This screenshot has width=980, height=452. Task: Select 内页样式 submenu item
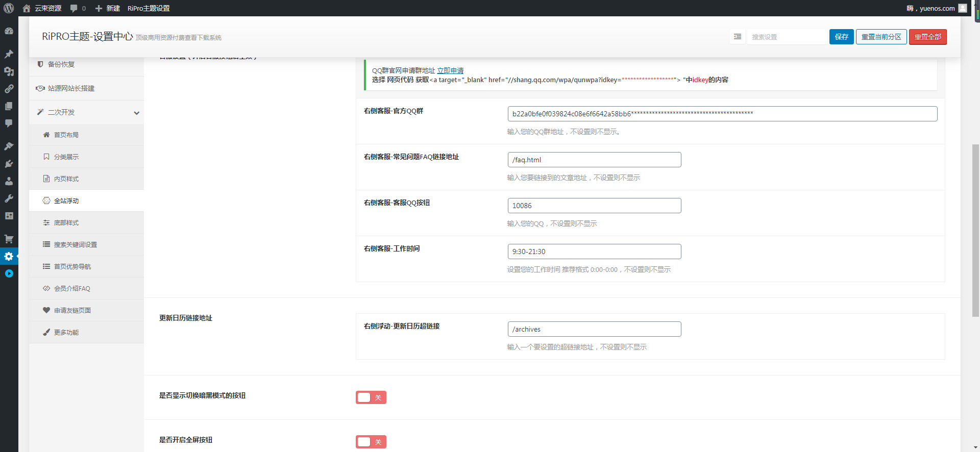(x=86, y=179)
